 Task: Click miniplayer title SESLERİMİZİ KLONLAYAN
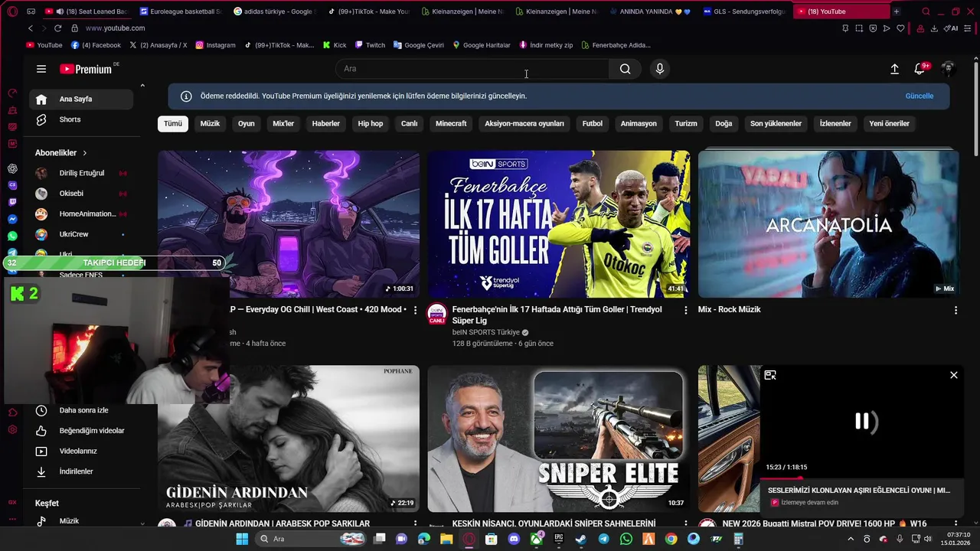tap(859, 490)
